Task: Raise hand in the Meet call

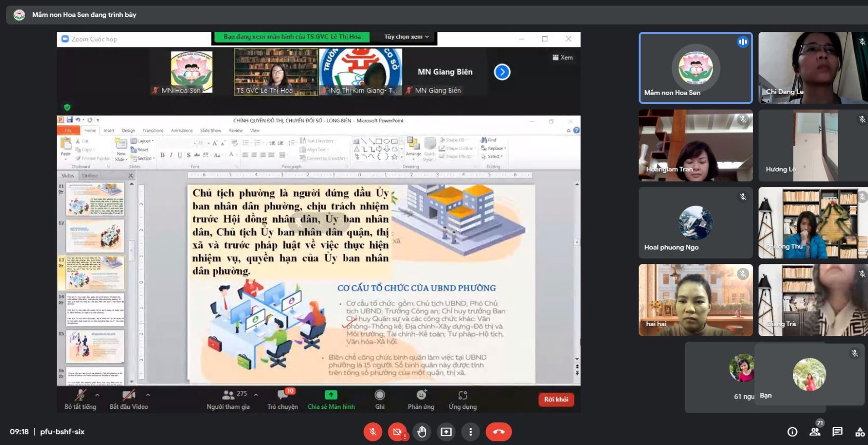Action: click(x=422, y=431)
